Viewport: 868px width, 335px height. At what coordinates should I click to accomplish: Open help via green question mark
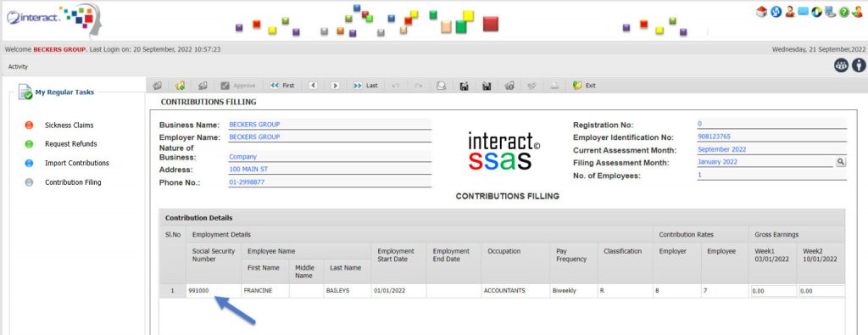843,12
